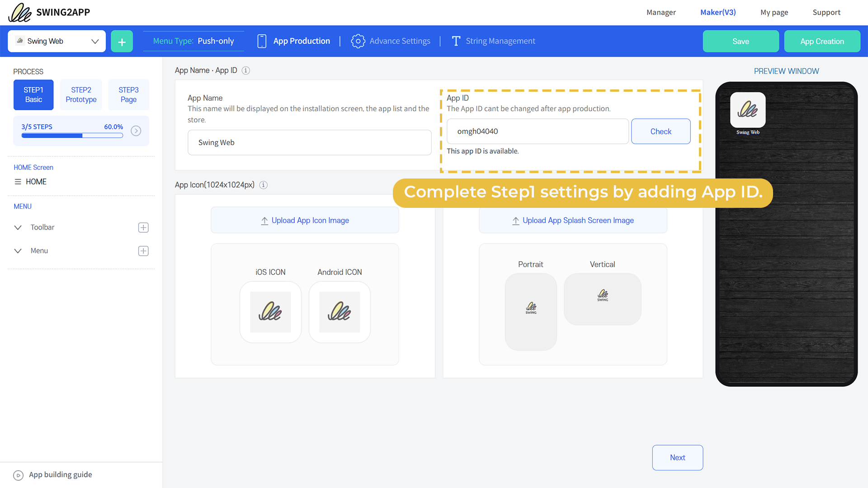The height and width of the screenshot is (488, 868).
Task: Select the App Production phone icon
Action: [x=261, y=41]
